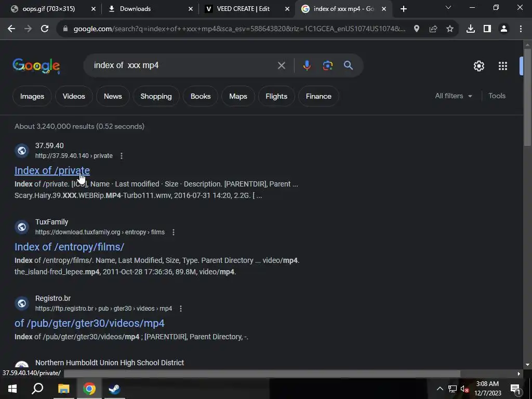Start voice search with microphone icon
Viewport: 532px width, 399px height.
(x=307, y=65)
